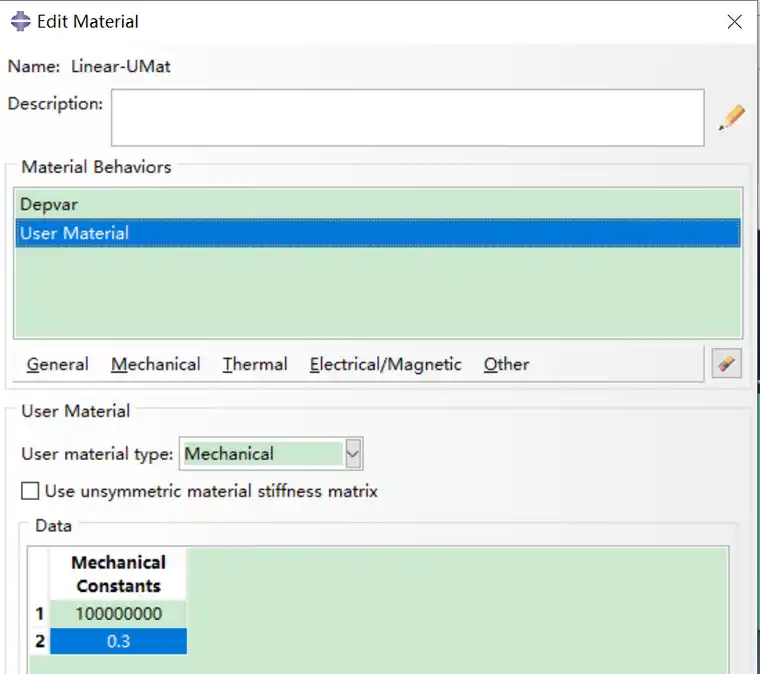This screenshot has width=760, height=674.
Task: Click the pencil icon beside Description
Action: (731, 118)
